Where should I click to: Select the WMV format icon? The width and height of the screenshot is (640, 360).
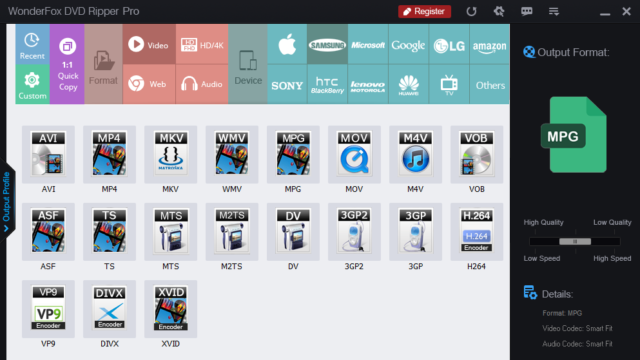point(232,154)
